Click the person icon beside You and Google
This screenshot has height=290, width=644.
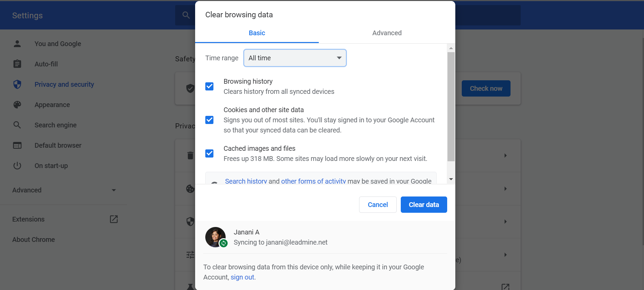coord(17,44)
